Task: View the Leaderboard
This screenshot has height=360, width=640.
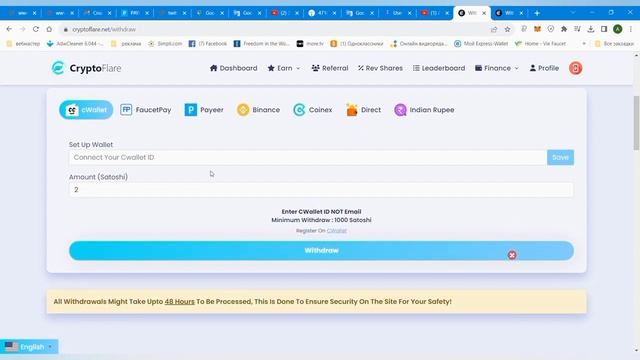Action: click(x=439, y=68)
